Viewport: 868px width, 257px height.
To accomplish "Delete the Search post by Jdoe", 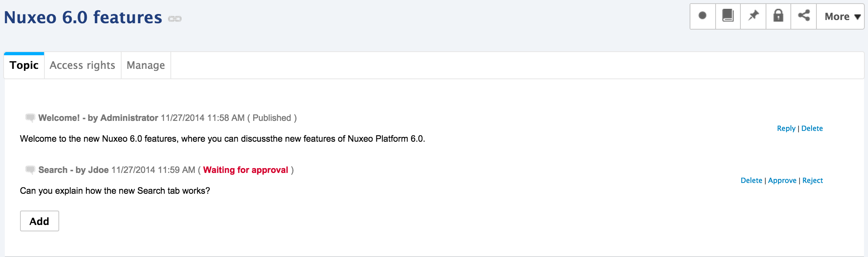I will tap(751, 181).
